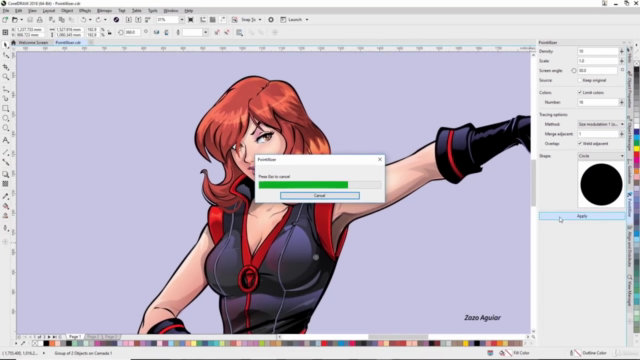Screen dimensions: 640x360
Task: Click the Screen angle value field
Action: 598,71
